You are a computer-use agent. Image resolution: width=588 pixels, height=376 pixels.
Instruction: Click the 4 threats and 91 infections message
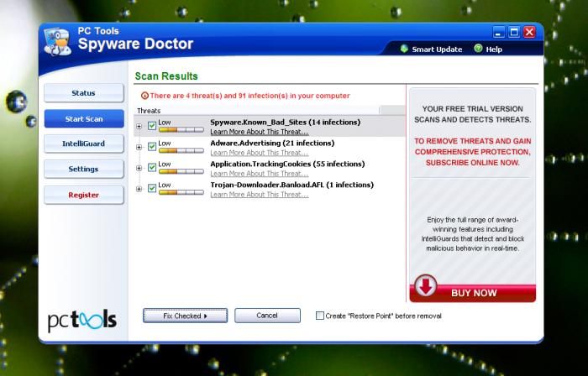click(x=249, y=96)
